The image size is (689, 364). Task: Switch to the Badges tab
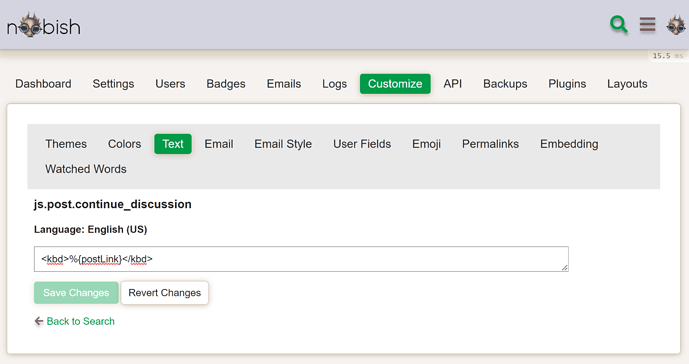click(226, 84)
